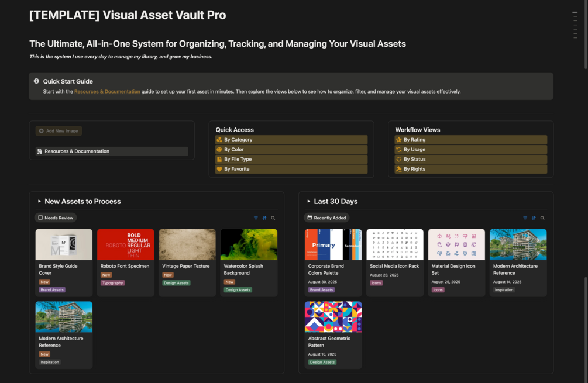The width and height of the screenshot is (588, 383).
Task: Open the By Usage workflow view
Action: coord(470,149)
